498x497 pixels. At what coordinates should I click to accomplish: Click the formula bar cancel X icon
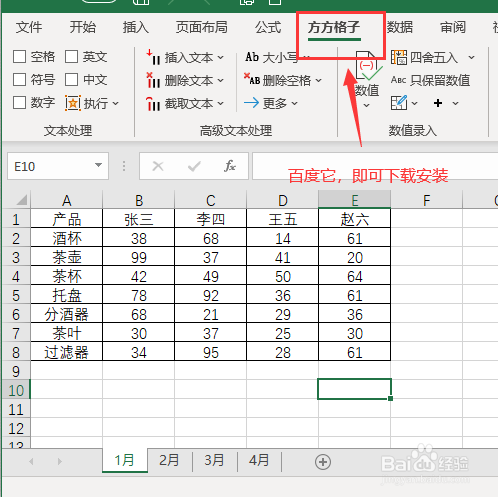pos(158,166)
